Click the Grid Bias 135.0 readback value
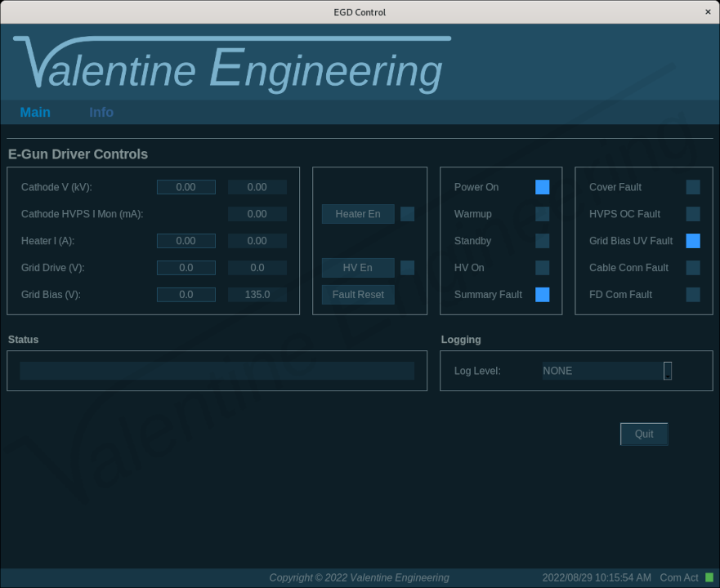Image resolution: width=720 pixels, height=588 pixels. 257,294
